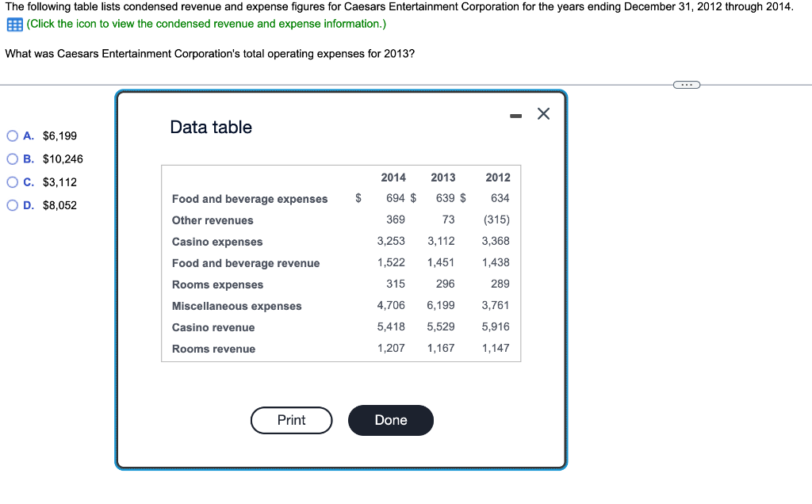Open the condensed revenue information link
The image size is (812, 504).
pyautogui.click(x=206, y=24)
